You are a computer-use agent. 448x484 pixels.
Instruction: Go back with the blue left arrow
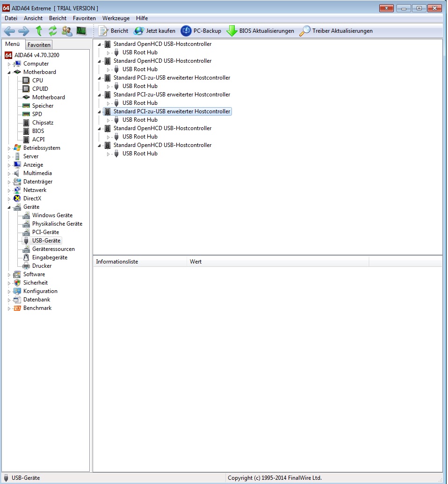[9, 31]
